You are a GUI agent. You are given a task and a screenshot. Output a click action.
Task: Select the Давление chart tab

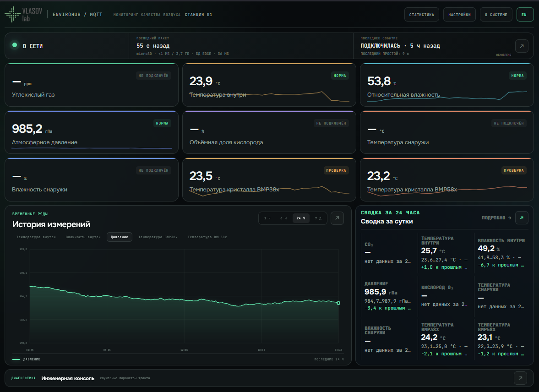click(x=119, y=237)
